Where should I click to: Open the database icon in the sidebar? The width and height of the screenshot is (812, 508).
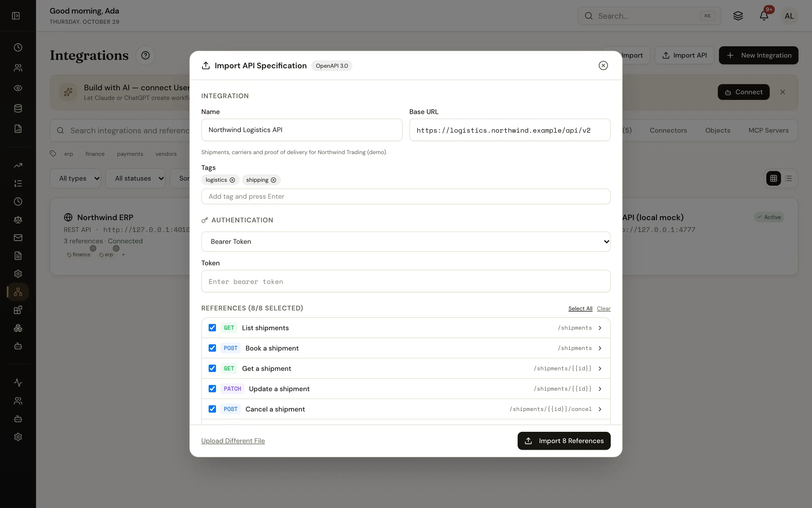[x=18, y=108]
